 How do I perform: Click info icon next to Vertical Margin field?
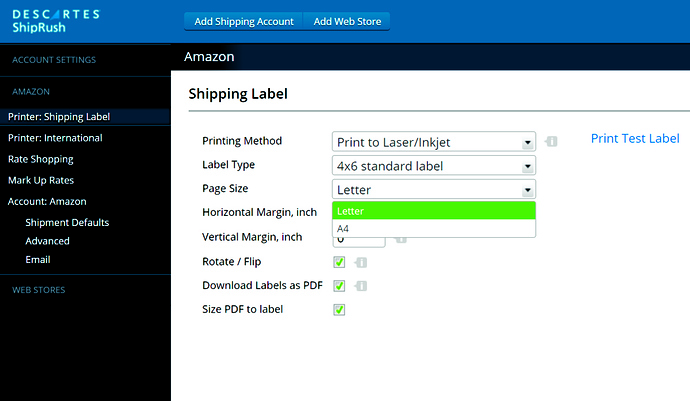point(400,240)
